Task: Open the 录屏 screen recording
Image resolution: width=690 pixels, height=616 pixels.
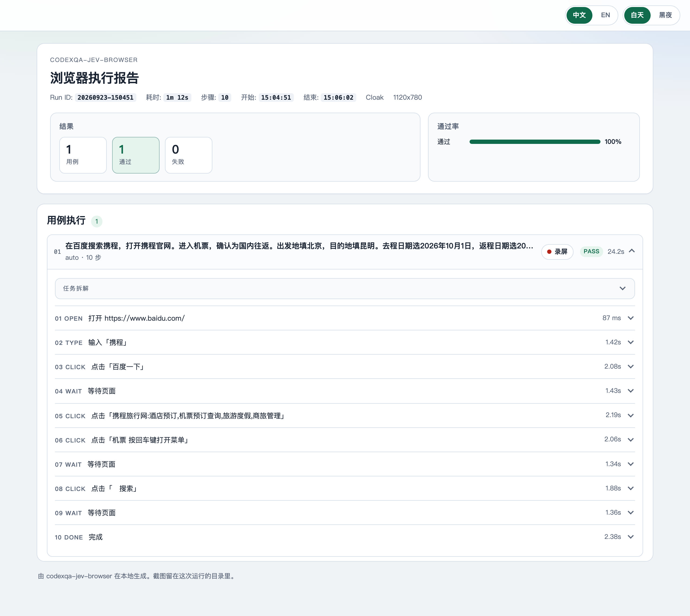Action: click(x=557, y=251)
